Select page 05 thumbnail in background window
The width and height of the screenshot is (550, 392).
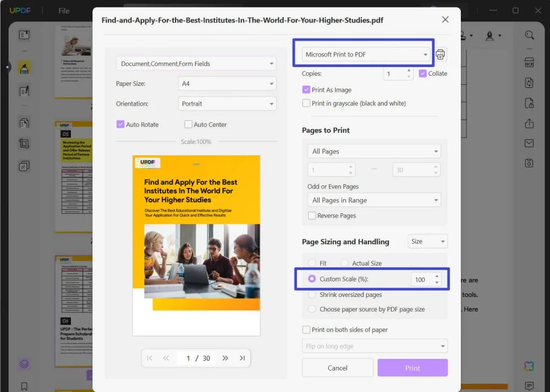click(x=74, y=177)
